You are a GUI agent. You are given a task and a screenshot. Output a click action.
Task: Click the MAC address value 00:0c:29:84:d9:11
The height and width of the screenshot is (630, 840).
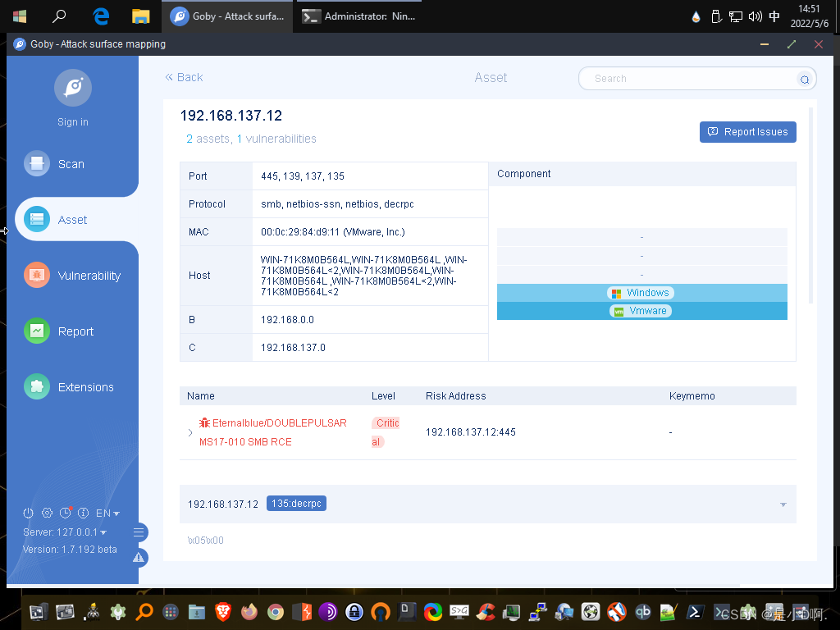333,232
